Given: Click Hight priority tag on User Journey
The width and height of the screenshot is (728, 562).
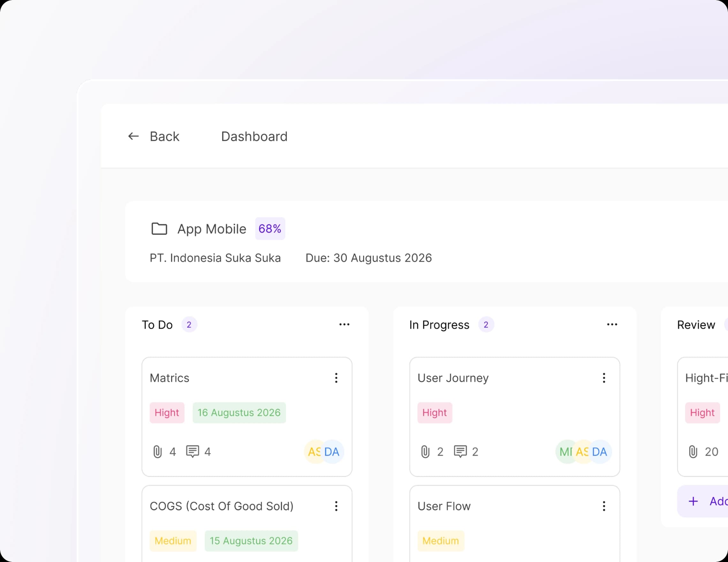Looking at the screenshot, I should pyautogui.click(x=434, y=413).
